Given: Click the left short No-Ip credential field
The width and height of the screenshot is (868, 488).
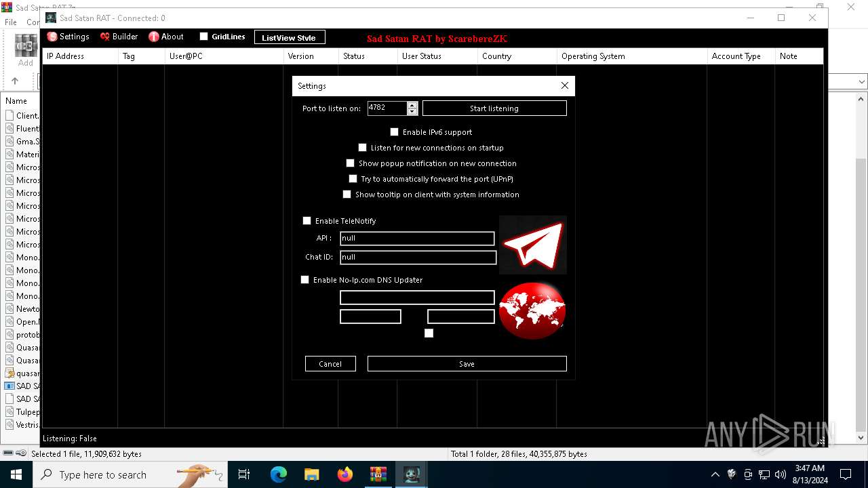Looking at the screenshot, I should (370, 317).
